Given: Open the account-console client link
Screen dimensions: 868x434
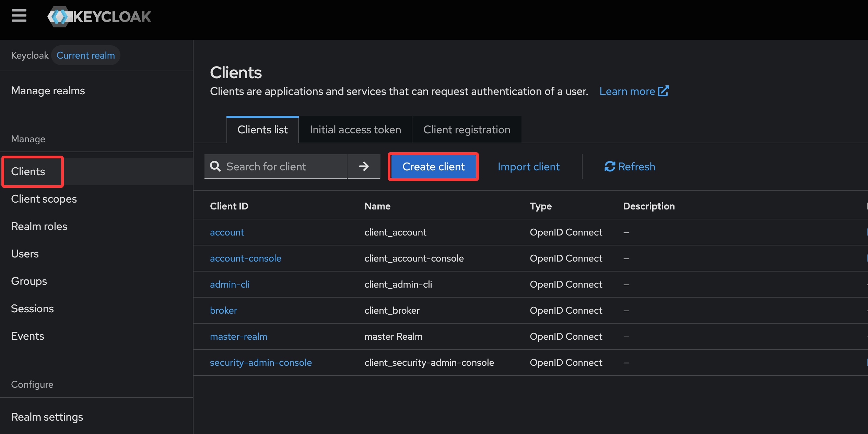Looking at the screenshot, I should [246, 258].
